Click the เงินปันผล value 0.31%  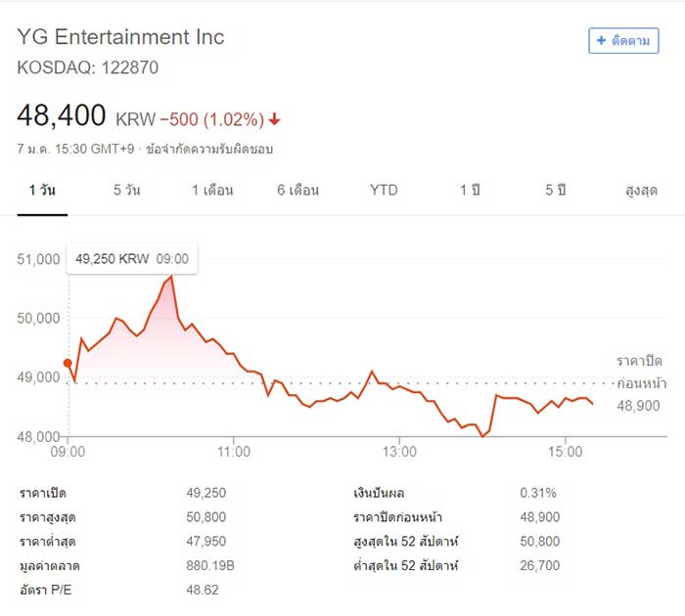pos(538,493)
